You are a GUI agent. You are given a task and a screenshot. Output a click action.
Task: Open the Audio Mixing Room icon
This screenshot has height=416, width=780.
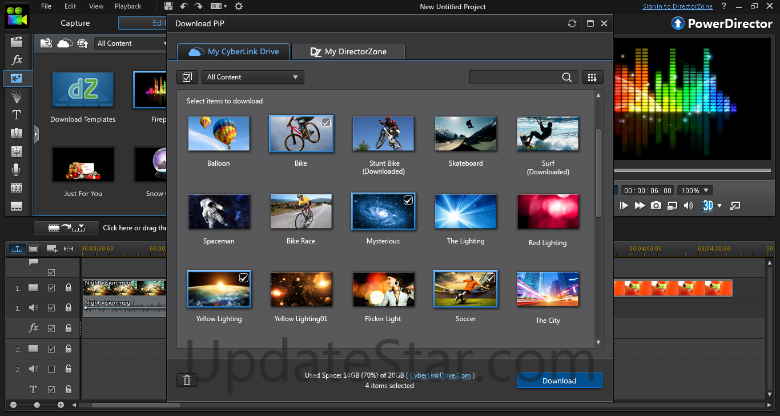16,151
